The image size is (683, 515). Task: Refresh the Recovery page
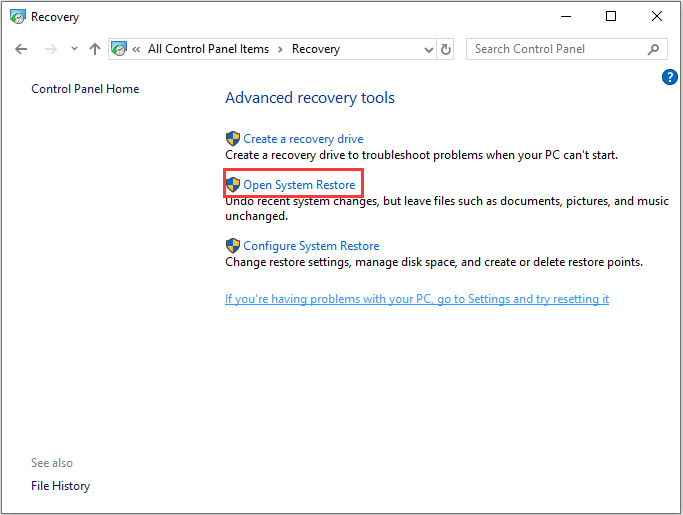point(446,49)
